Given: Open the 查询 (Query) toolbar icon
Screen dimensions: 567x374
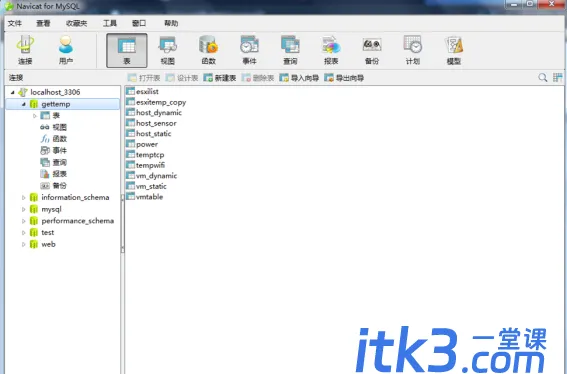Looking at the screenshot, I should 290,50.
